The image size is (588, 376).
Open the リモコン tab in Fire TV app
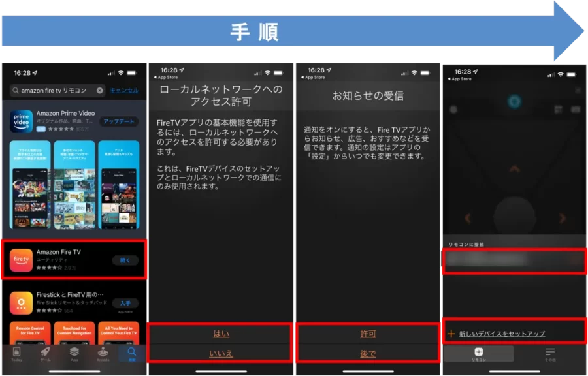coord(478,354)
